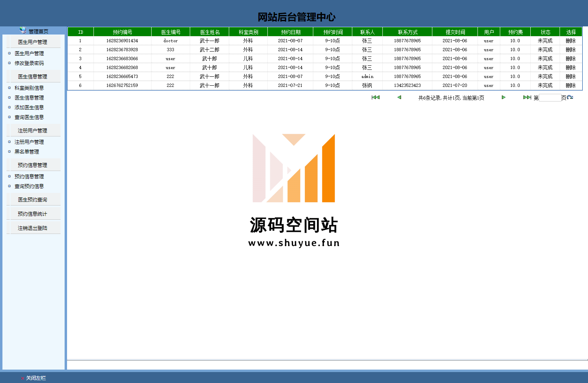This screenshot has width=588, height=383.
Task: Click the red X beside 关闭左栏
Action: tap(22, 378)
